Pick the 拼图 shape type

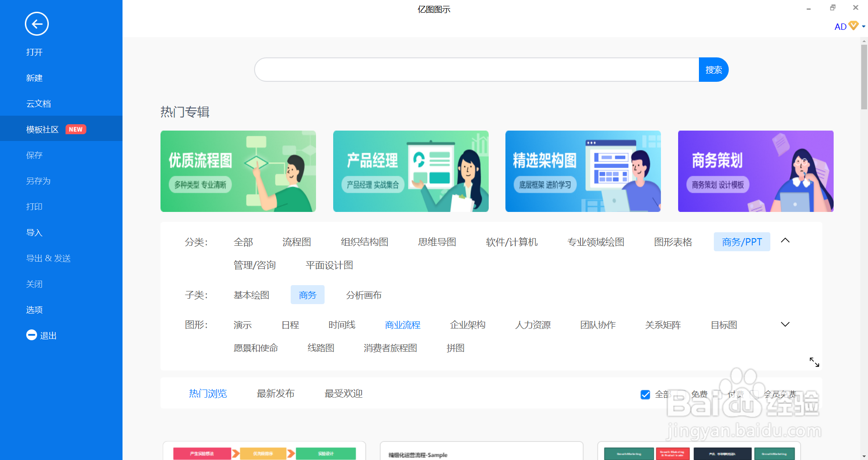click(x=455, y=348)
